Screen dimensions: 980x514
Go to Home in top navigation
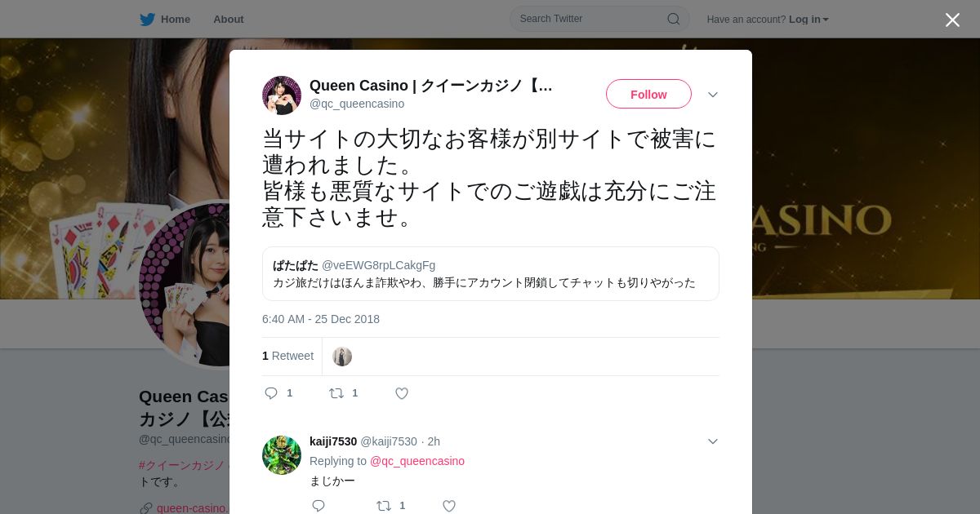[x=176, y=20]
